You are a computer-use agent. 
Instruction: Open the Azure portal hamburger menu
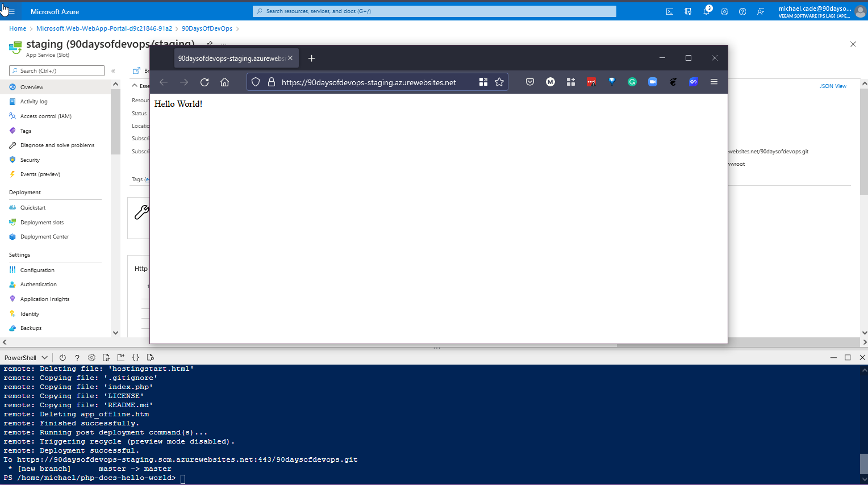coord(11,11)
